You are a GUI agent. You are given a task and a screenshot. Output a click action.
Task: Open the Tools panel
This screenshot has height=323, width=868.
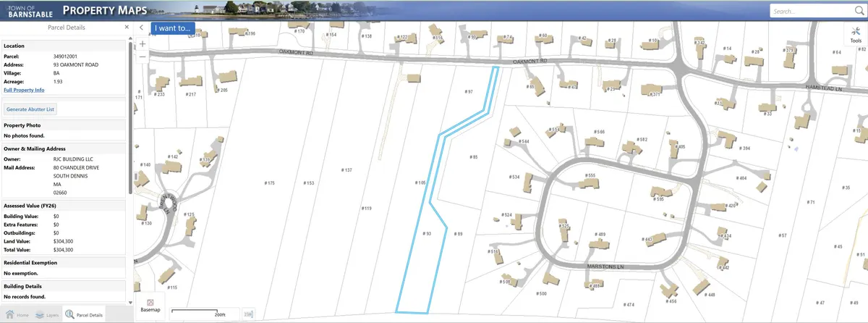[856, 34]
